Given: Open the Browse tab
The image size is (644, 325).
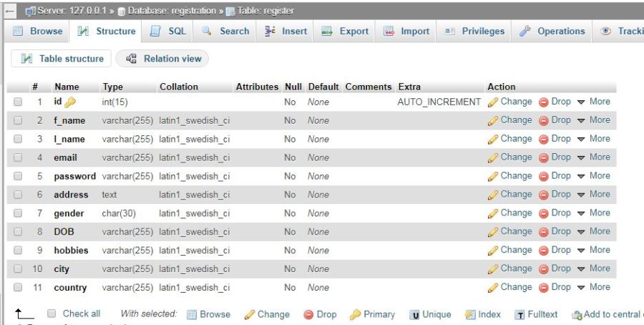Looking at the screenshot, I should (x=38, y=31).
